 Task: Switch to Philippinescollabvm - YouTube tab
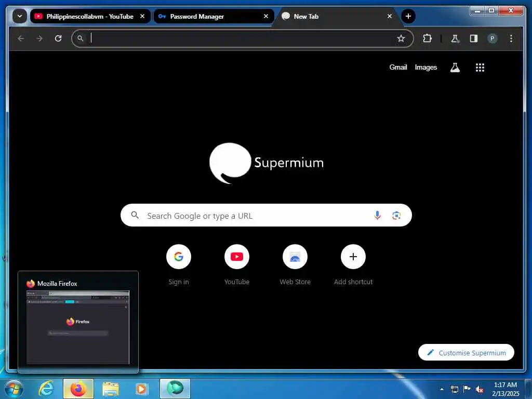click(90, 16)
